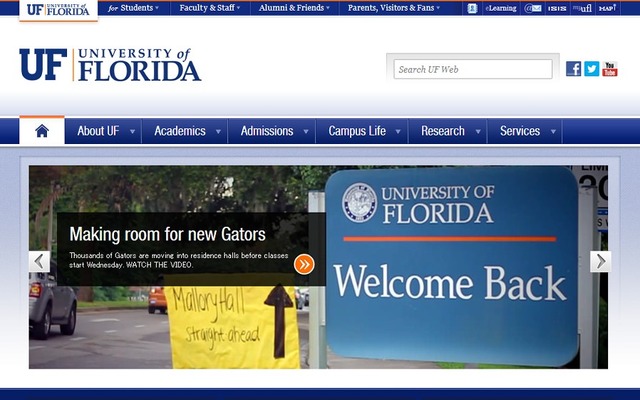Open the myUFL quick link
Viewport: 640px width, 400px height.
(x=582, y=8)
